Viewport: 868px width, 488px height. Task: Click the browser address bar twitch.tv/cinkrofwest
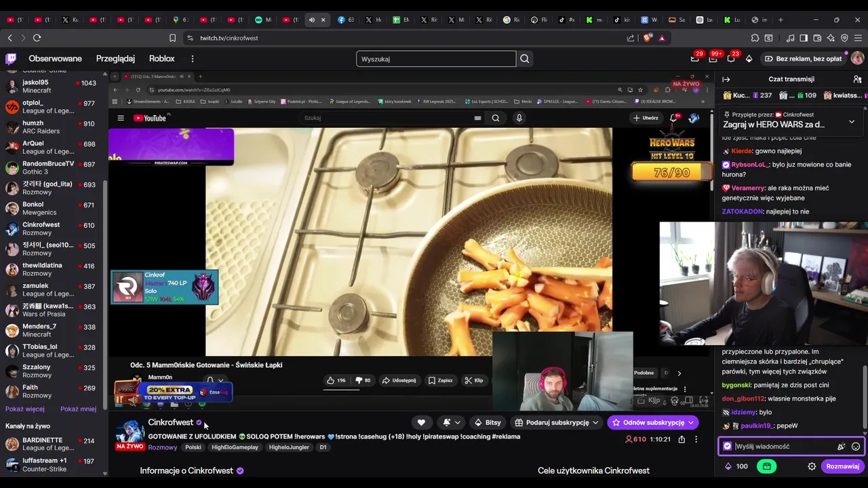[229, 38]
